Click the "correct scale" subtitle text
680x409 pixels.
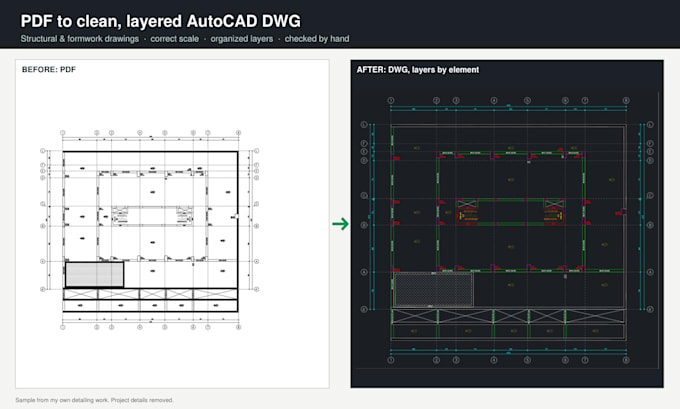coord(174,39)
